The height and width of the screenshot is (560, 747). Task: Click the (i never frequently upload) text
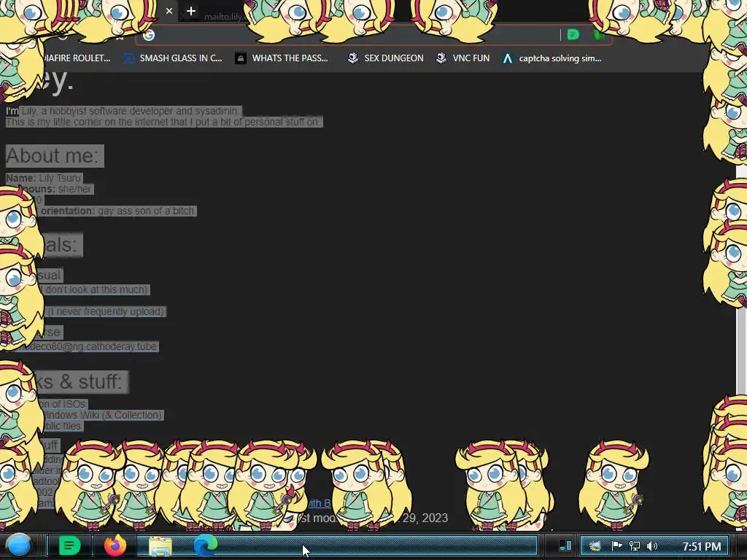[x=107, y=311]
